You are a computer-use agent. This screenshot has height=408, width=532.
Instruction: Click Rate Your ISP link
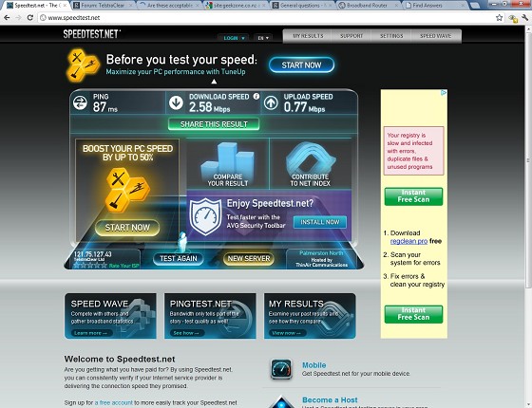pos(123,266)
